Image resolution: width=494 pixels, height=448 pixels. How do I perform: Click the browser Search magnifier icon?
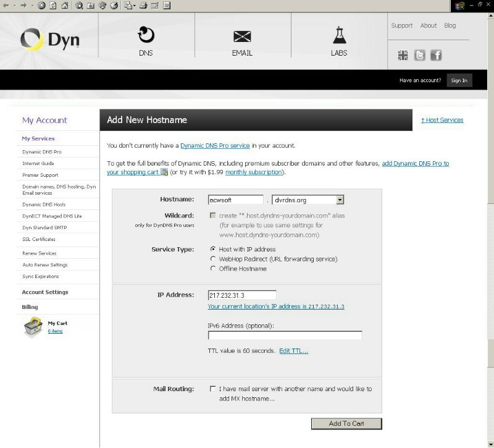[x=80, y=6]
